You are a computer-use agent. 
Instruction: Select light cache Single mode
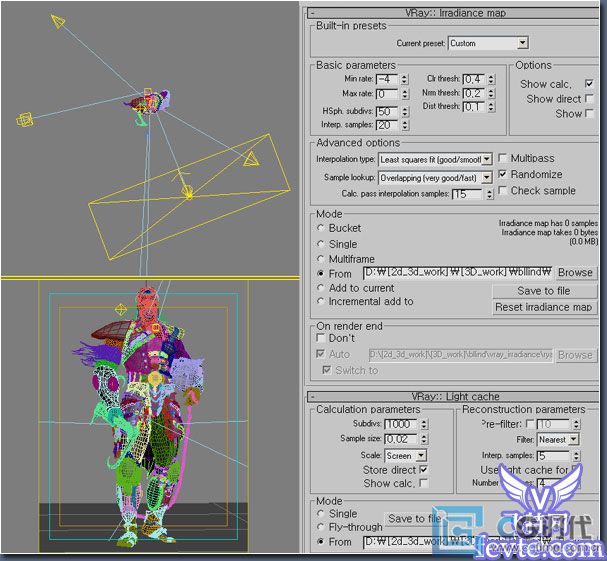pos(320,513)
